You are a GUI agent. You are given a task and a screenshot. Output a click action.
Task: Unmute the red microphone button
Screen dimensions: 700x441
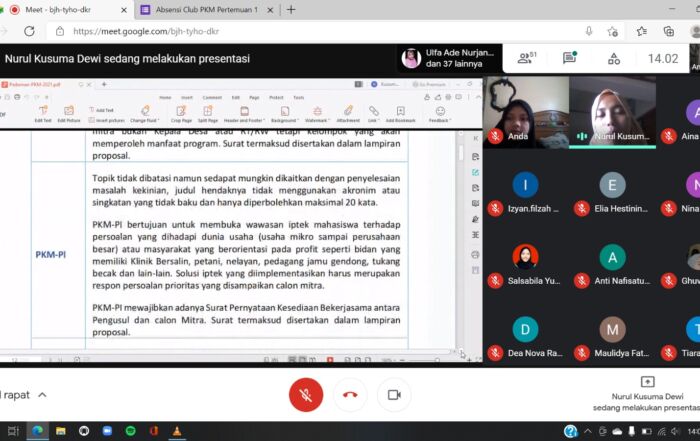(x=306, y=395)
